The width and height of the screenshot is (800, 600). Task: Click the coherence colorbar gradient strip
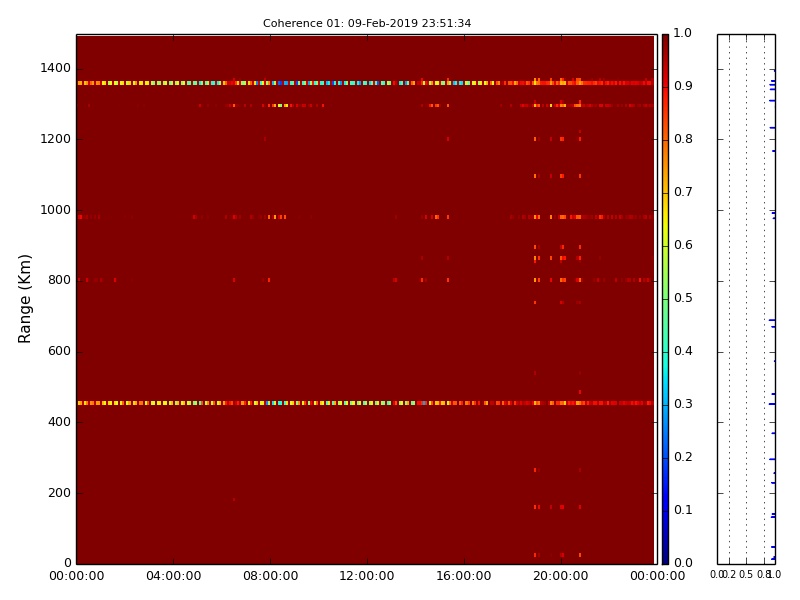(x=665, y=299)
